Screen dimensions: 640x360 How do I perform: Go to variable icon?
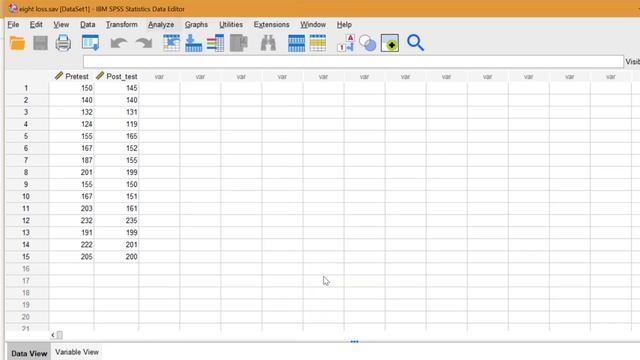(193, 43)
